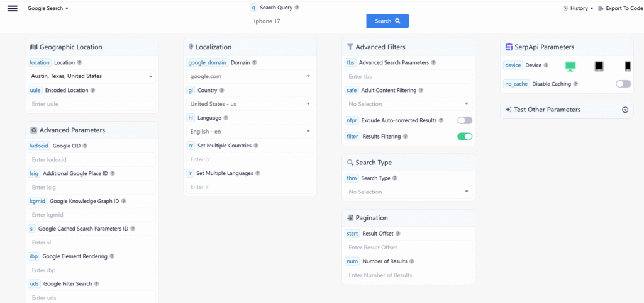This screenshot has width=644, height=303.
Task: Open the hamburger menu icon
Action: pyautogui.click(x=12, y=8)
